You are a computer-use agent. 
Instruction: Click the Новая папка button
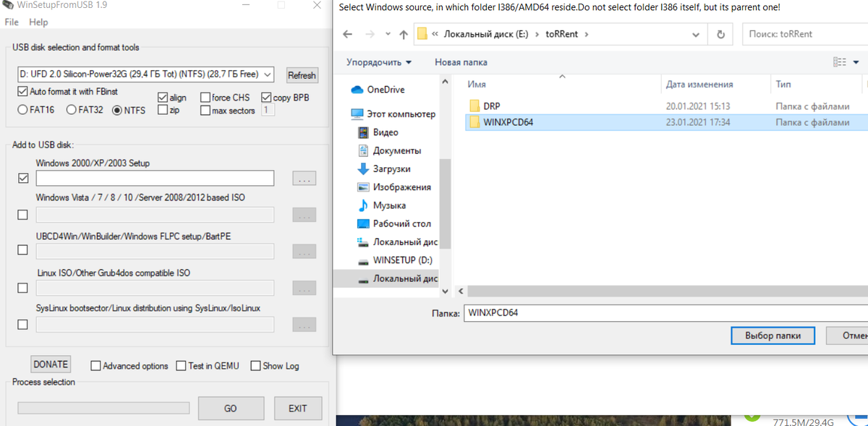click(x=461, y=62)
